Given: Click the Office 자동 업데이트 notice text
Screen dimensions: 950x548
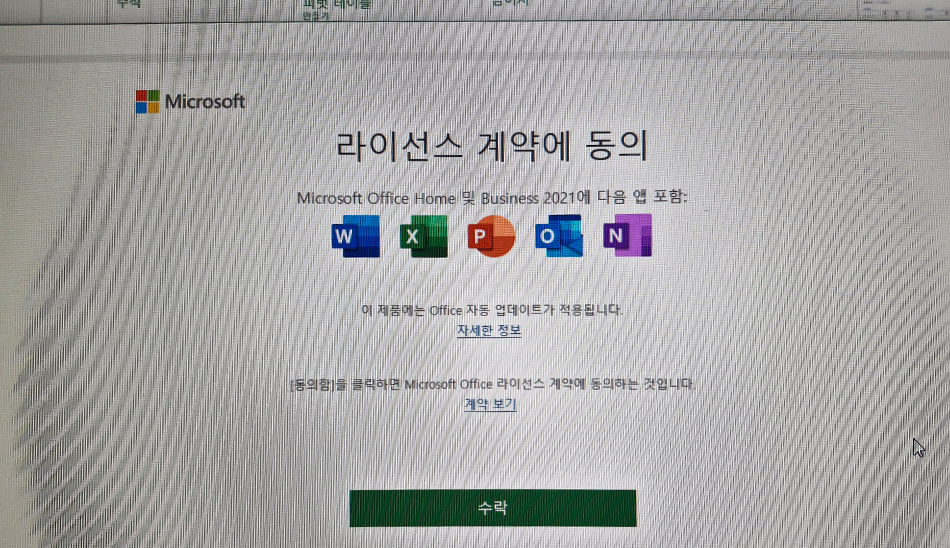Looking at the screenshot, I should point(492,310).
